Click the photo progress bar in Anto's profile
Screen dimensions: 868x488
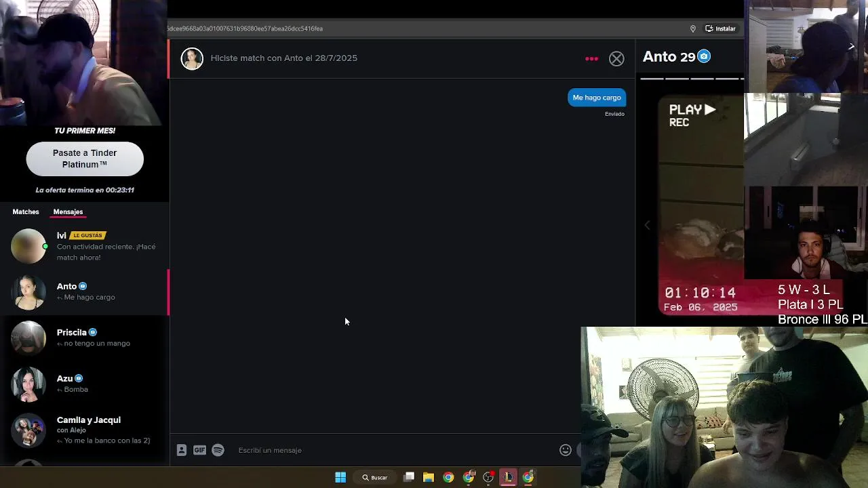[692, 79]
